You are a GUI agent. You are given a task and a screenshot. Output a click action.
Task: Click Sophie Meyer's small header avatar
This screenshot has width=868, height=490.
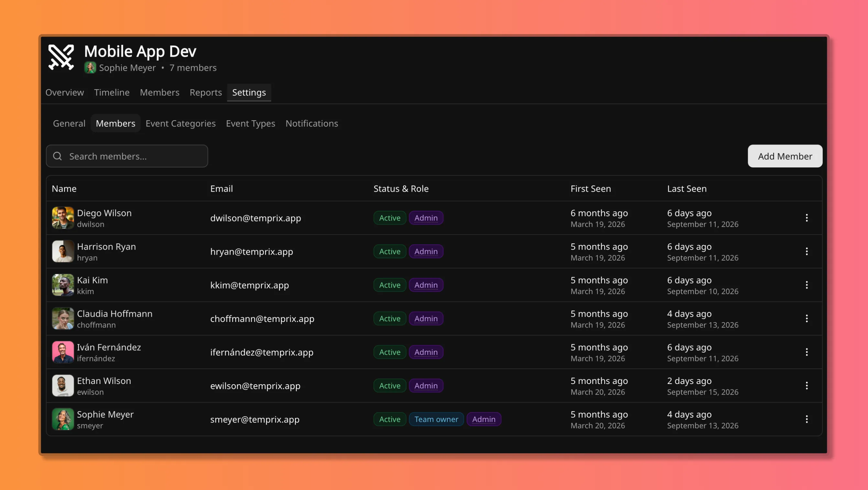click(x=90, y=68)
